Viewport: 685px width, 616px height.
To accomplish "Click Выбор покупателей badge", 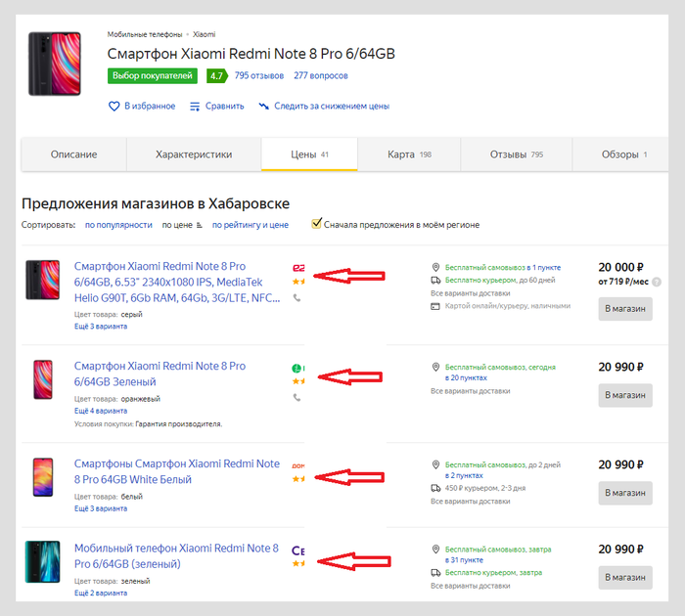I will click(x=153, y=76).
